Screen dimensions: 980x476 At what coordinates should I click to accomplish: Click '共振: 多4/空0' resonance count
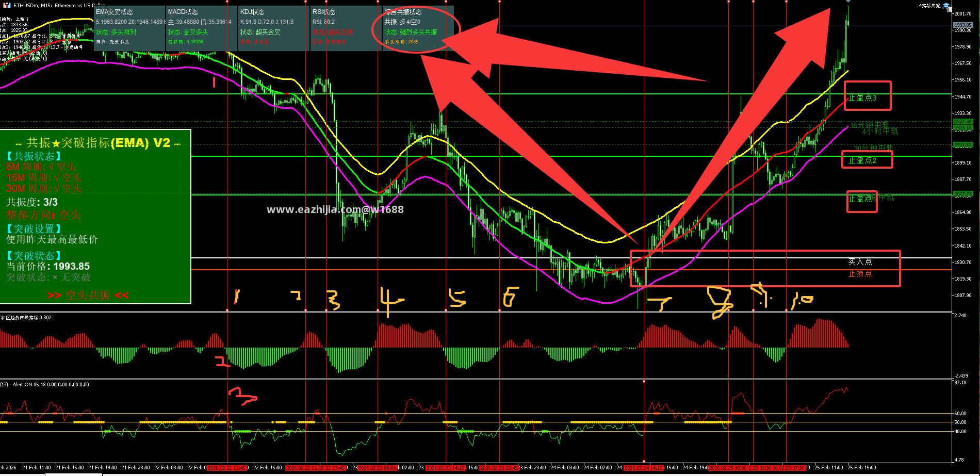point(402,22)
